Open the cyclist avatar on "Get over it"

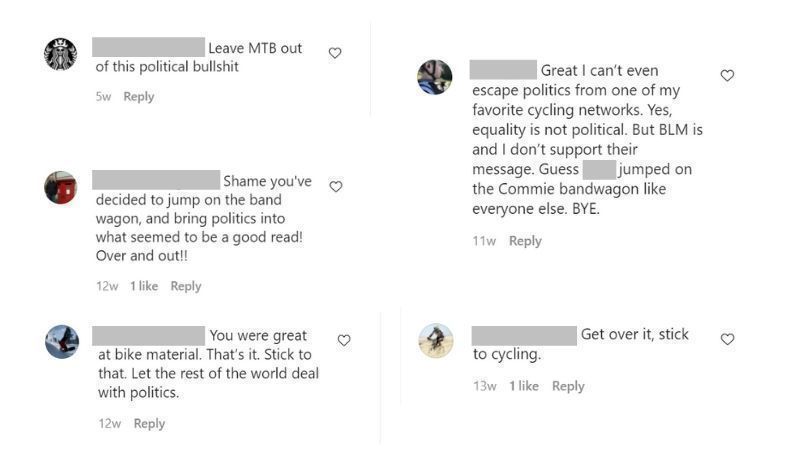(x=435, y=340)
